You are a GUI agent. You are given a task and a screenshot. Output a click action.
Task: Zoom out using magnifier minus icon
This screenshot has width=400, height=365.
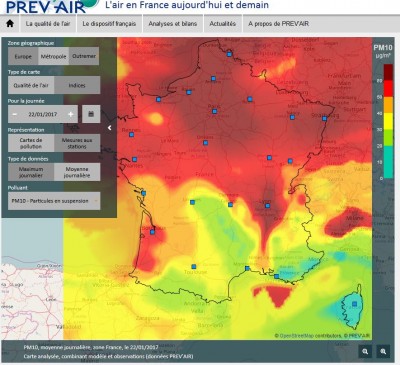[x=365, y=351]
